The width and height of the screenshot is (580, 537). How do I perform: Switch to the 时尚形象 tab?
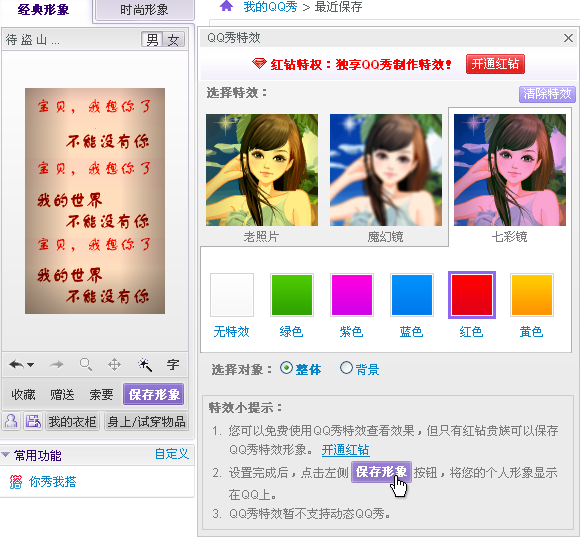(x=144, y=10)
